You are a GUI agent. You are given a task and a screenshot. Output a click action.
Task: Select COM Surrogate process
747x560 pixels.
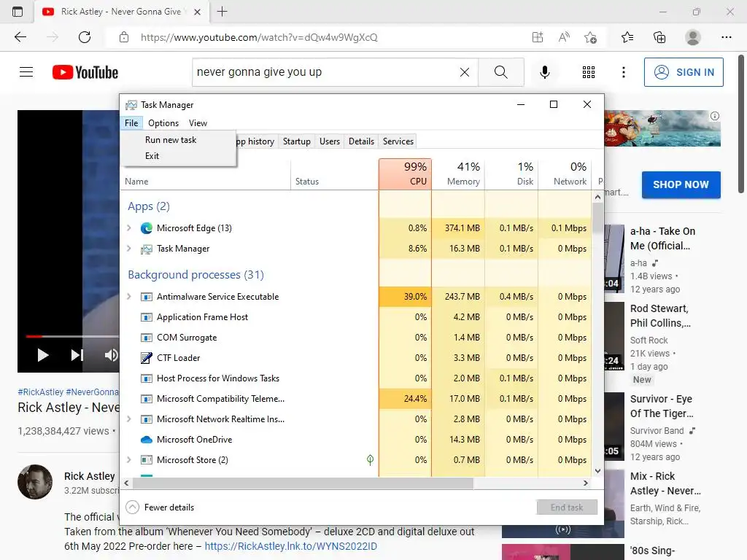click(x=355, y=338)
